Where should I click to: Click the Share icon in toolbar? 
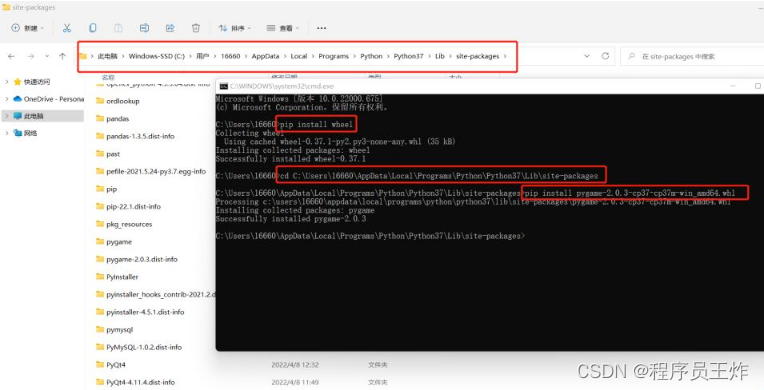pos(170,28)
